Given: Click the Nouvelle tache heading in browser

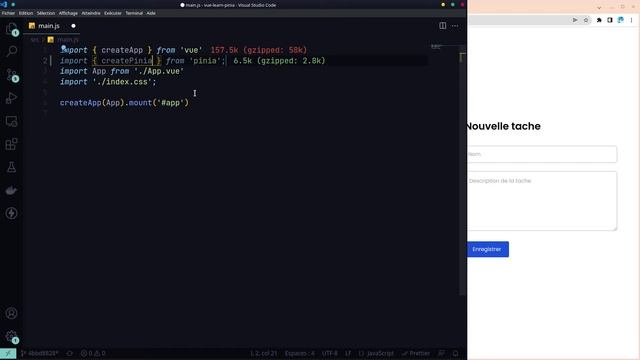Looking at the screenshot, I should coord(504,126).
